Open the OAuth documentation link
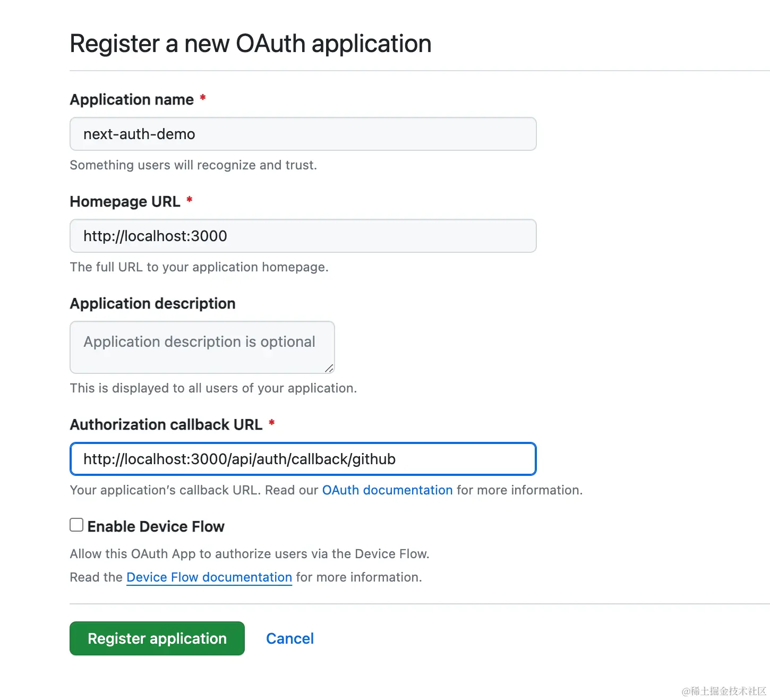770x700 pixels. [387, 490]
